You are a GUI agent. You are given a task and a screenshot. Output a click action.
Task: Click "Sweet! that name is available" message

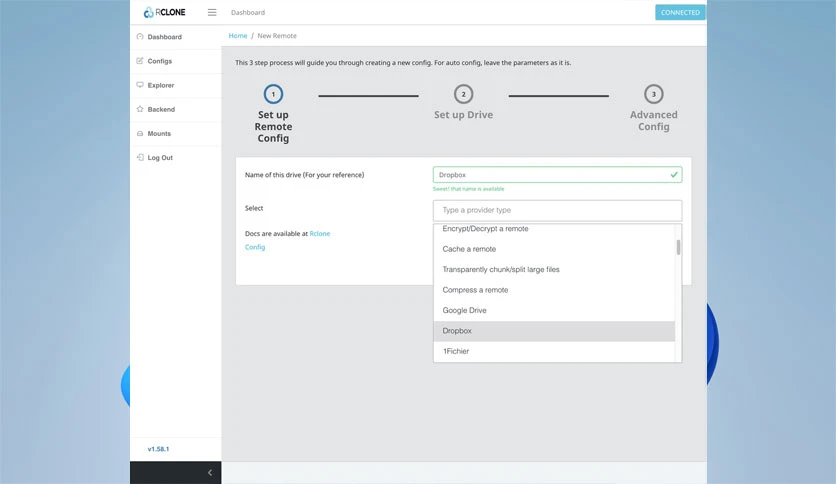pyautogui.click(x=468, y=189)
